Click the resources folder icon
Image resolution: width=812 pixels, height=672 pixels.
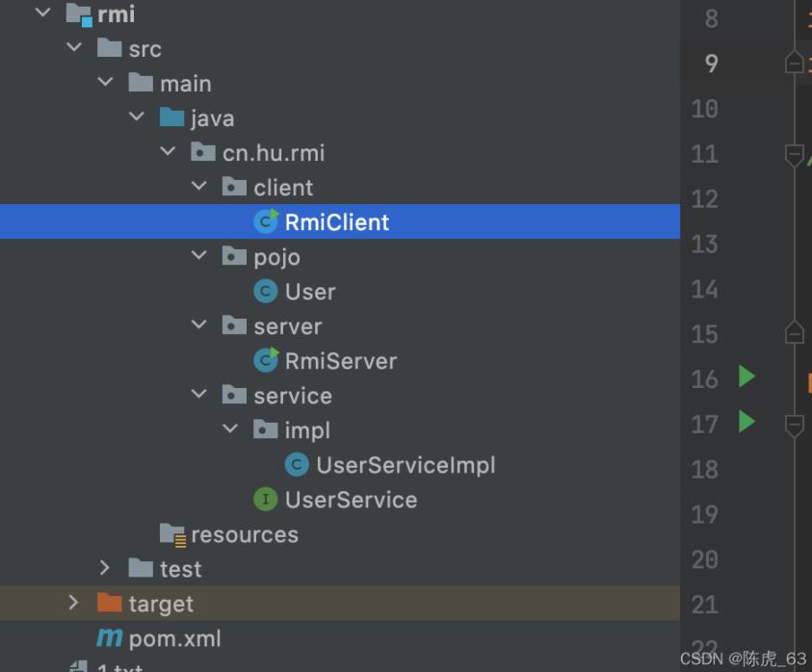pyautogui.click(x=173, y=534)
